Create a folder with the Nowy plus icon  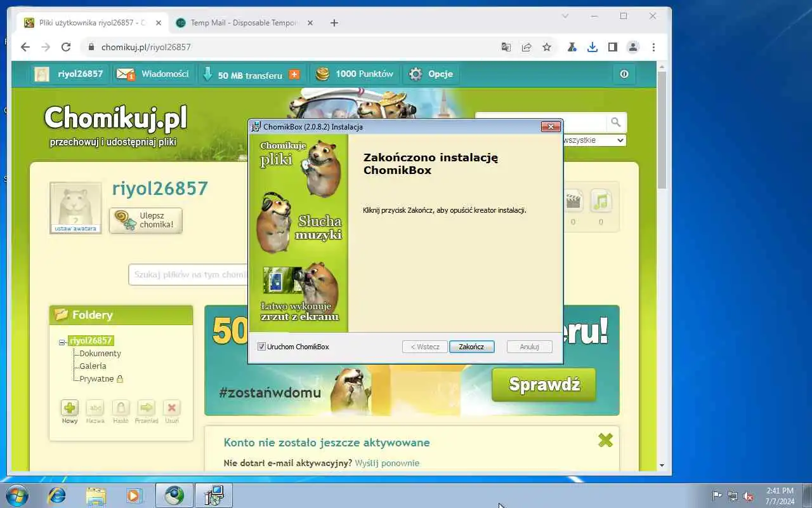pyautogui.click(x=70, y=408)
